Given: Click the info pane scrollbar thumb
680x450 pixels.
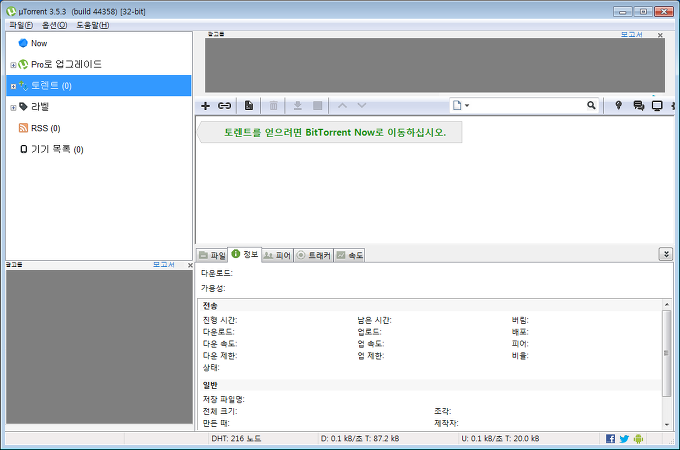Looking at the screenshot, I should pos(666,353).
